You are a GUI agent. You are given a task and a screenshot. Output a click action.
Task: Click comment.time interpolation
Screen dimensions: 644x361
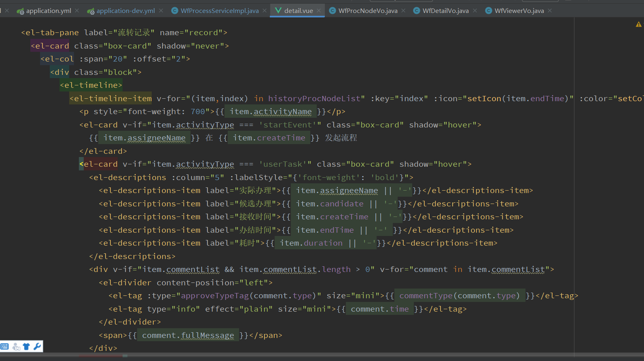[x=380, y=309]
